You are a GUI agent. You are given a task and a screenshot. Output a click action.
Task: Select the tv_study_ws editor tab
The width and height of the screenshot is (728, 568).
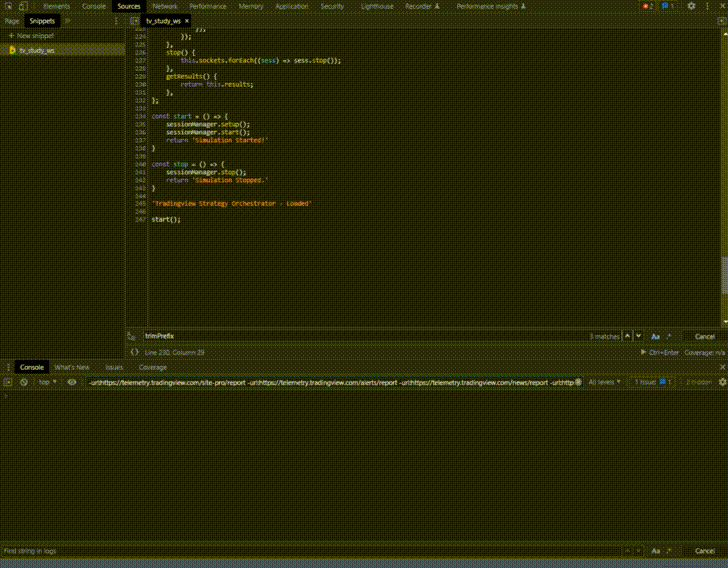163,21
